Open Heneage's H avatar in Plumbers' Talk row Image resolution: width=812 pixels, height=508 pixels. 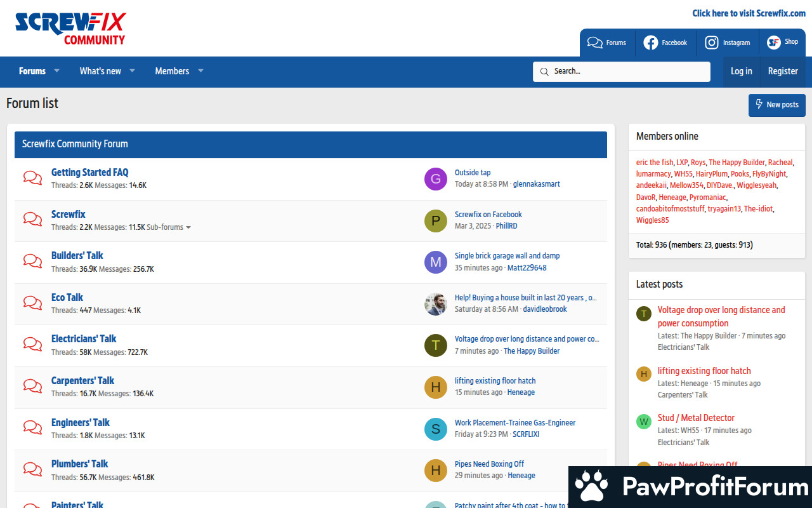[x=436, y=471]
